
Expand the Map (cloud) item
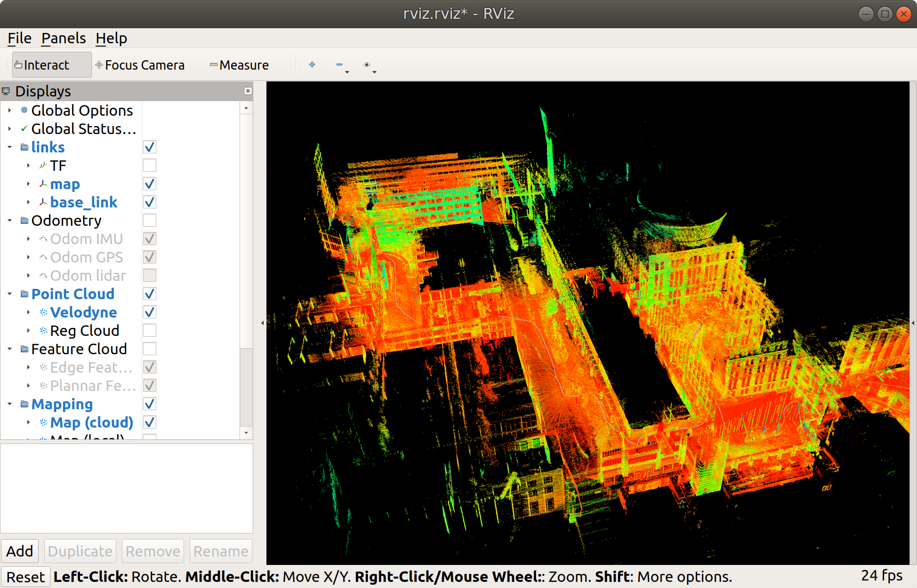(28, 422)
